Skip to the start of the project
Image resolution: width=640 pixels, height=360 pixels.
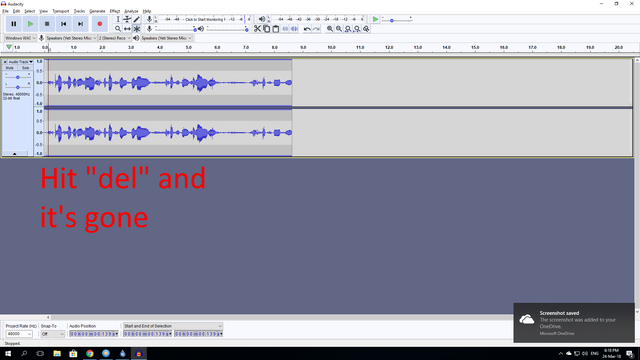64,24
